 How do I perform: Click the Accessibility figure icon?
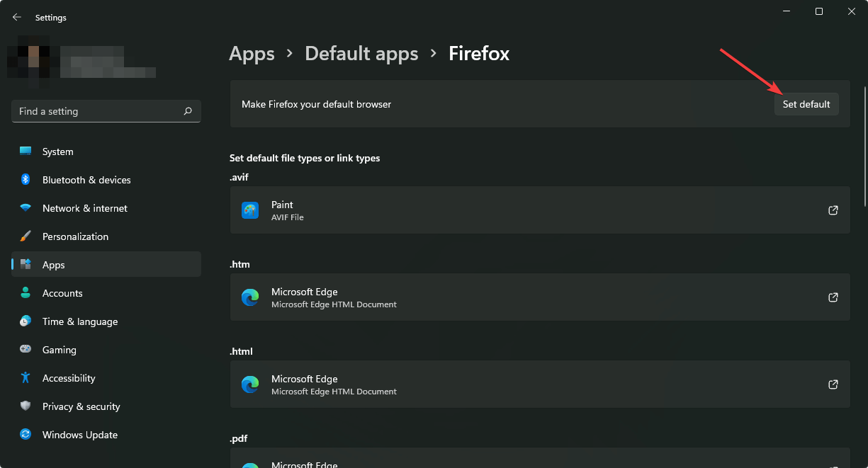(x=26, y=378)
